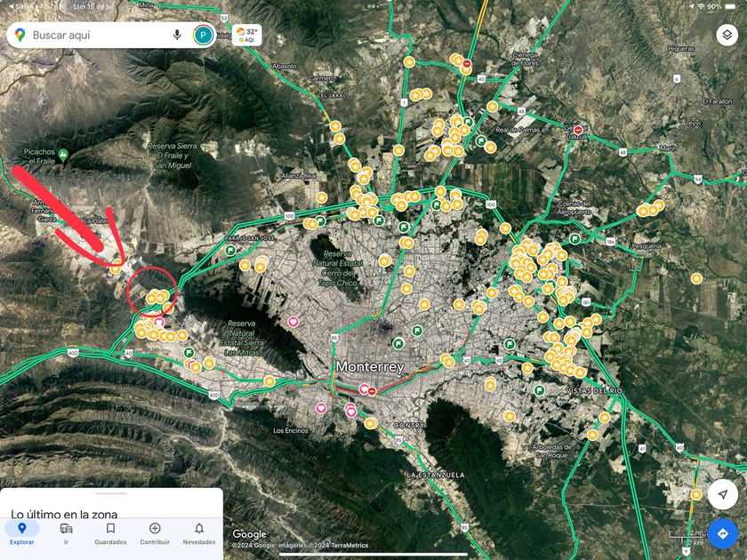Tap road closure icon near Ciénega de Flores
747x560 pixels.
coord(467,64)
